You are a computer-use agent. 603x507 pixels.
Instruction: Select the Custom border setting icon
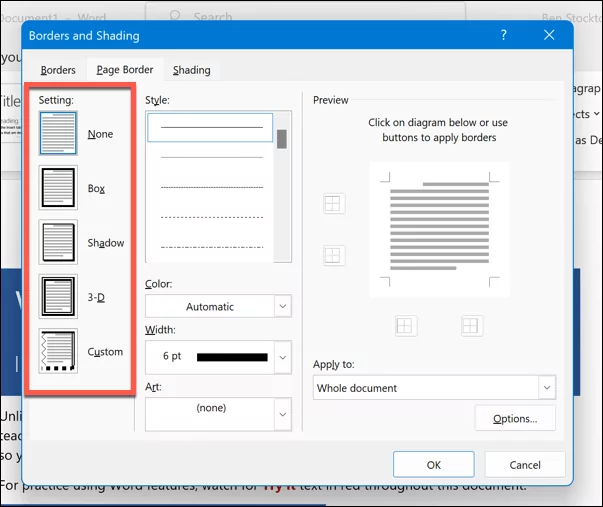tap(58, 351)
